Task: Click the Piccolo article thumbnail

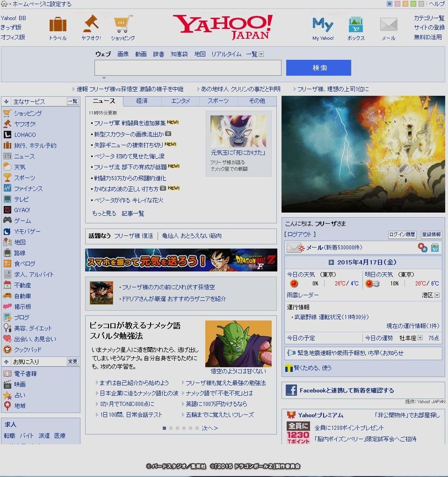Action: pos(238,344)
